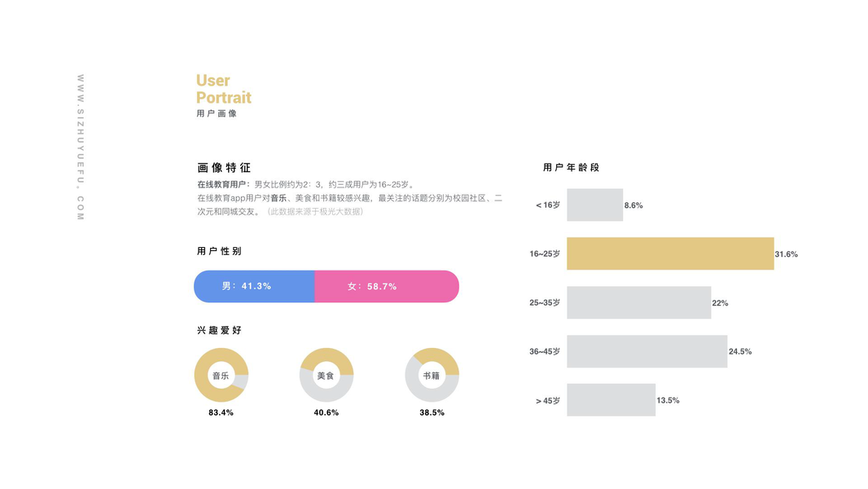The height and width of the screenshot is (489, 868).
Task: Click the >45岁 age bar
Action: 611,400
